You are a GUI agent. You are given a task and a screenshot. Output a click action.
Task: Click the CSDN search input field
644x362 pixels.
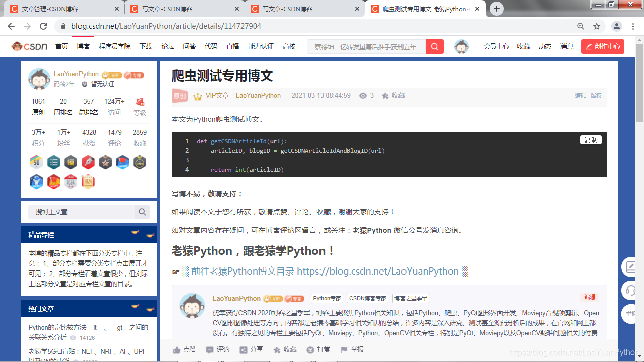(x=366, y=46)
